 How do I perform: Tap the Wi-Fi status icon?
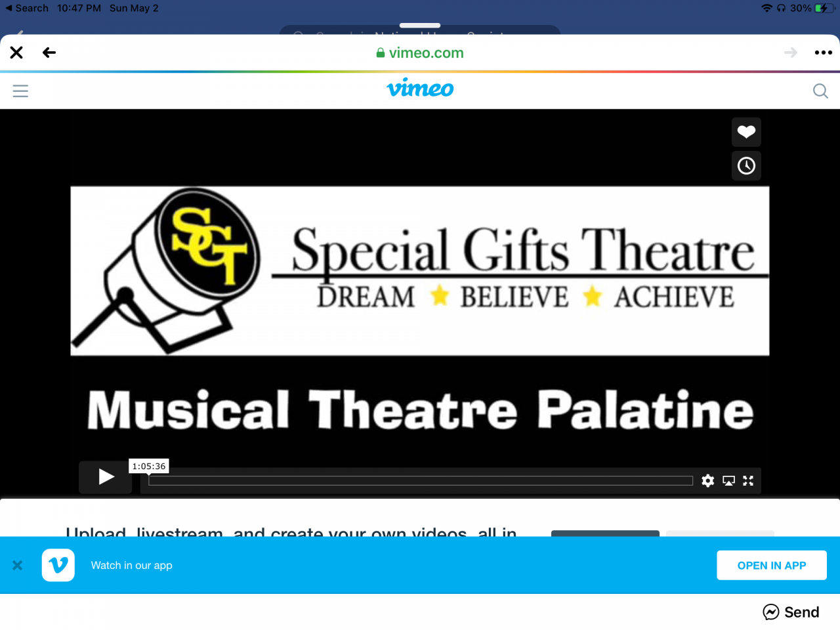tap(766, 8)
